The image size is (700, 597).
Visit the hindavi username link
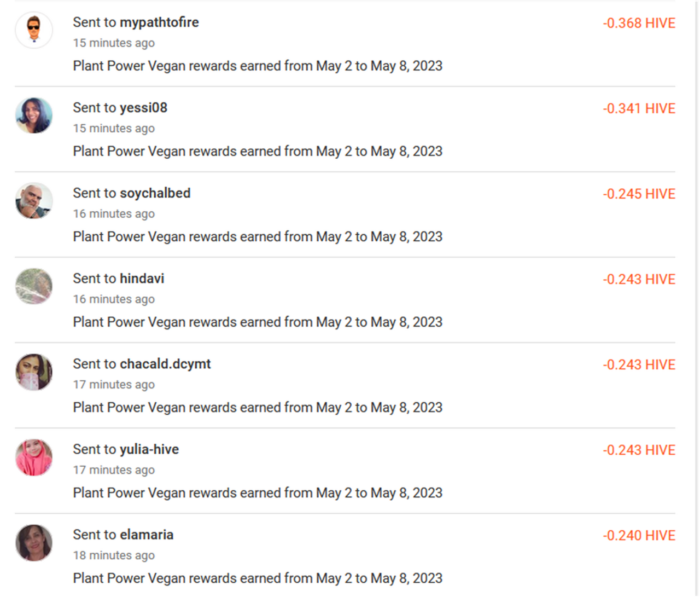click(x=142, y=279)
